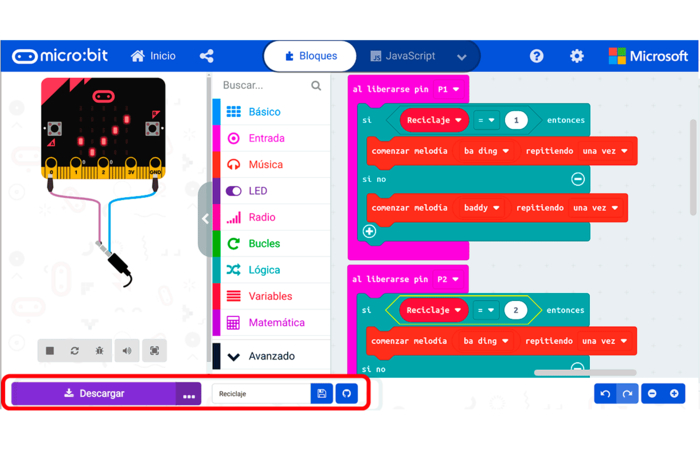Image resolution: width=700 pixels, height=450 pixels.
Task: Open the micro:bit logo home link
Action: [60, 56]
